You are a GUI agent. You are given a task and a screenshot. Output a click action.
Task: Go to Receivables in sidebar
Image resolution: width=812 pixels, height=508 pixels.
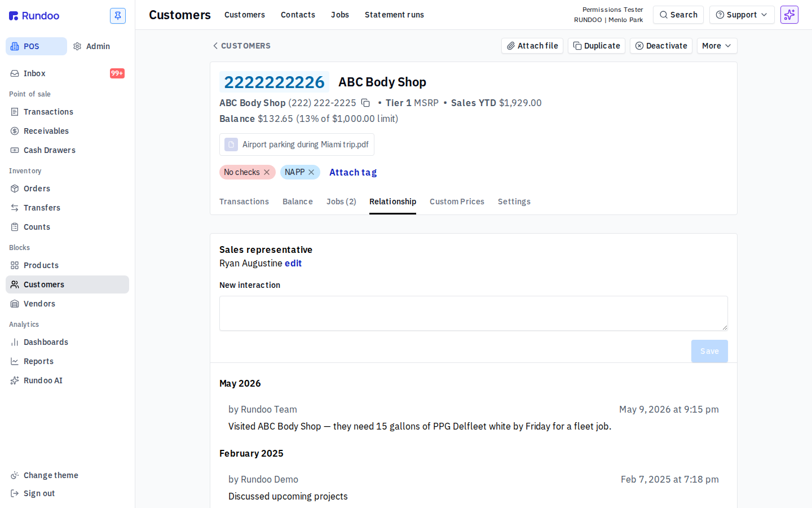[x=67, y=131]
